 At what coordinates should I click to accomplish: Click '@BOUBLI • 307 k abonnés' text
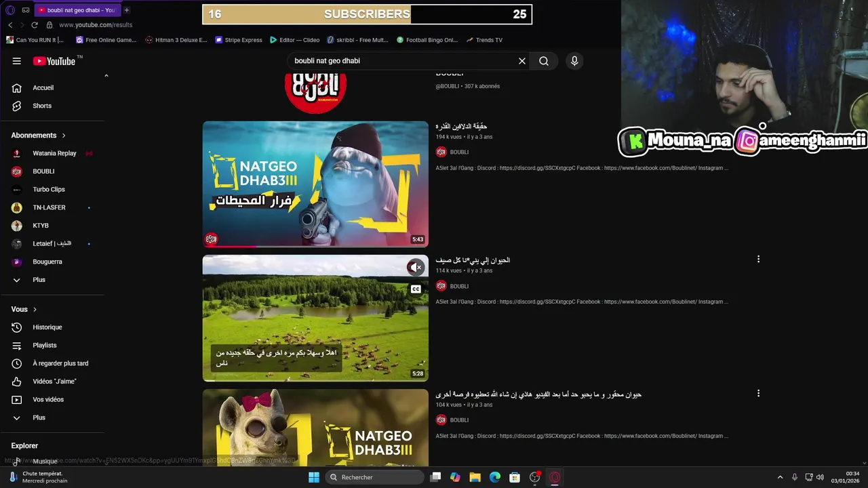[468, 86]
